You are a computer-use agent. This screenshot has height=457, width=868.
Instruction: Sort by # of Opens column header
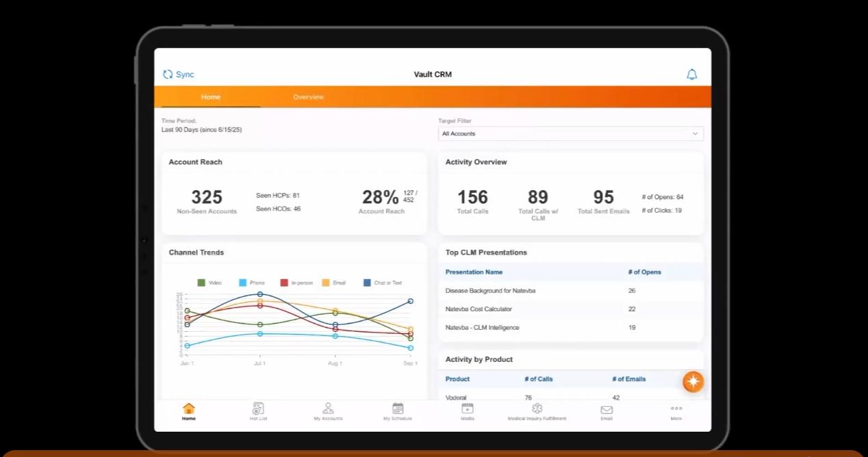(x=644, y=272)
